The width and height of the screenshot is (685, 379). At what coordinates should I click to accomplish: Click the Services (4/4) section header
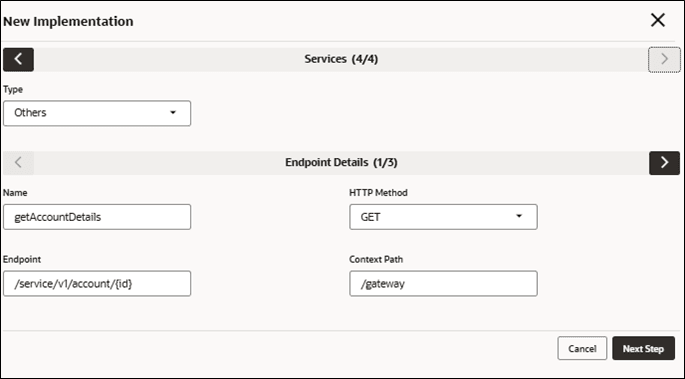coord(341,59)
